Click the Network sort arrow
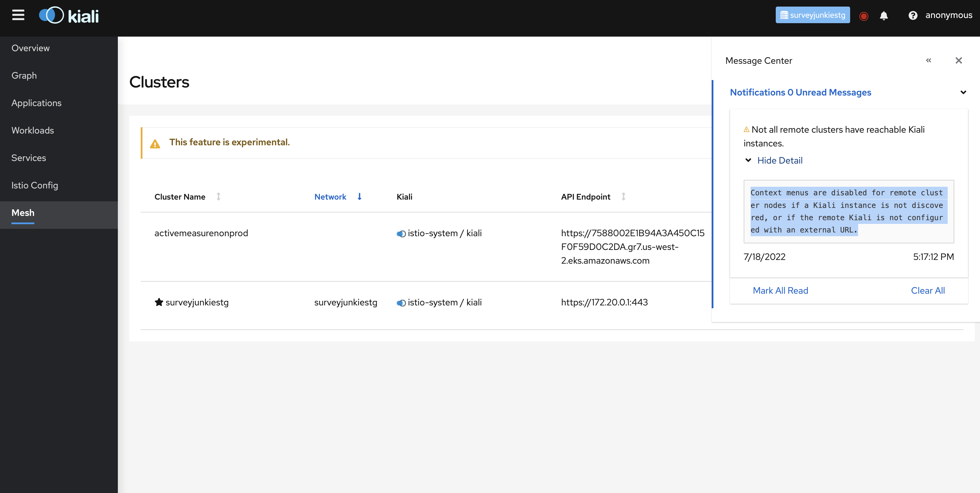980x493 pixels. pos(359,197)
